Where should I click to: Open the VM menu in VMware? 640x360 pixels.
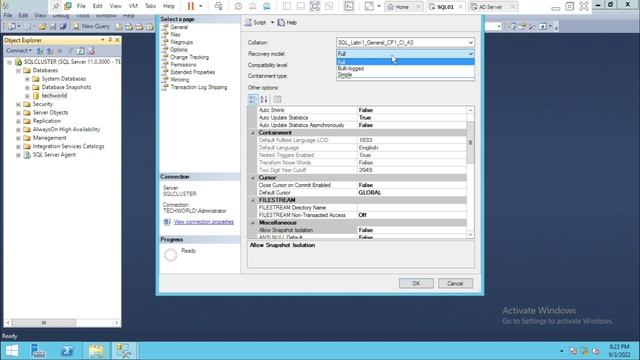133,6
